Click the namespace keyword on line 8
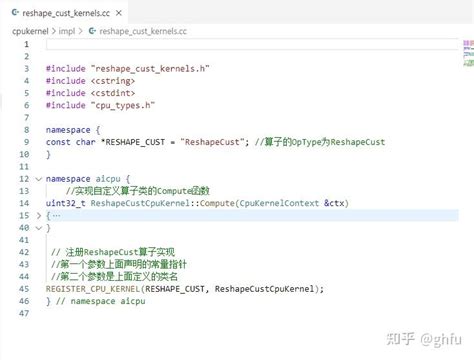This screenshot has height=360, width=474. [x=68, y=130]
